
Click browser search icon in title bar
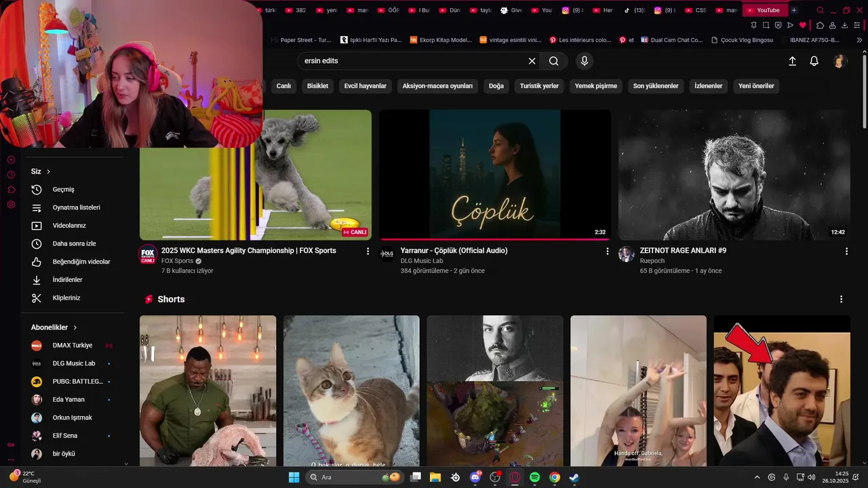[x=820, y=10]
